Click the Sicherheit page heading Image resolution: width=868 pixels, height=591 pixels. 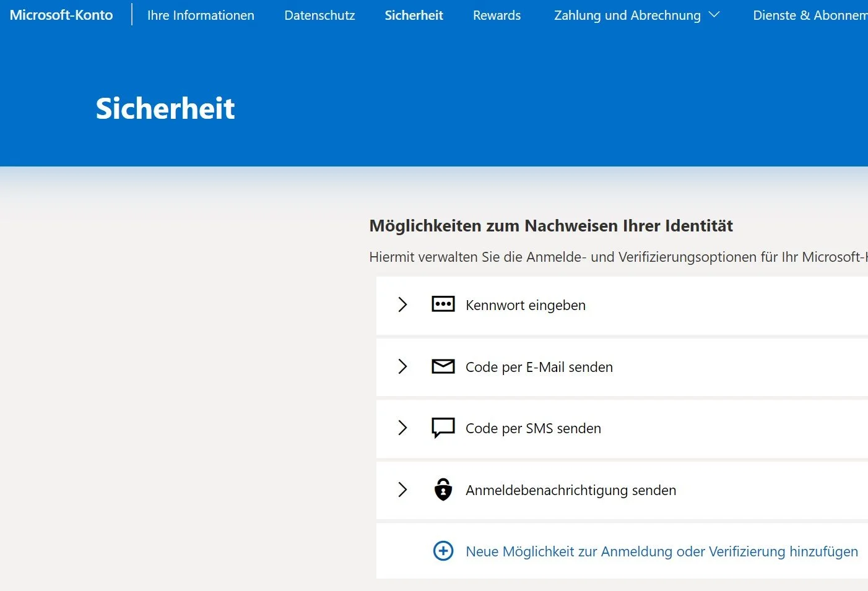tap(165, 108)
